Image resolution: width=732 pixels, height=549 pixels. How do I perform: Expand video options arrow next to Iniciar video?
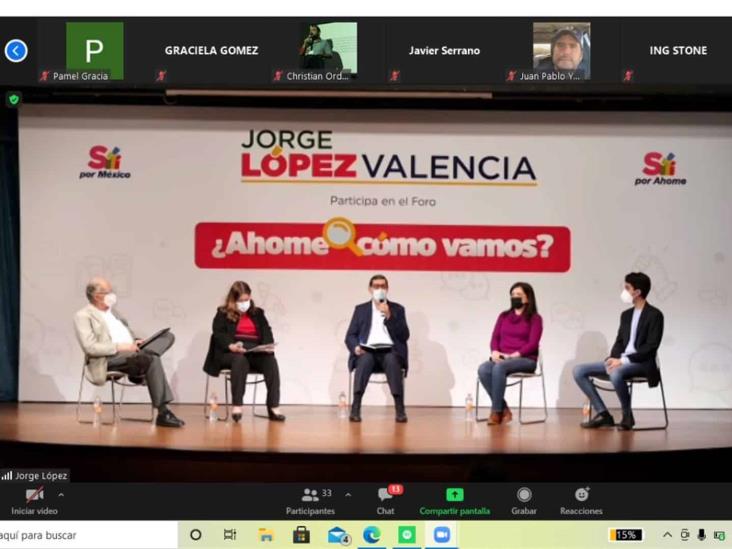(61, 494)
